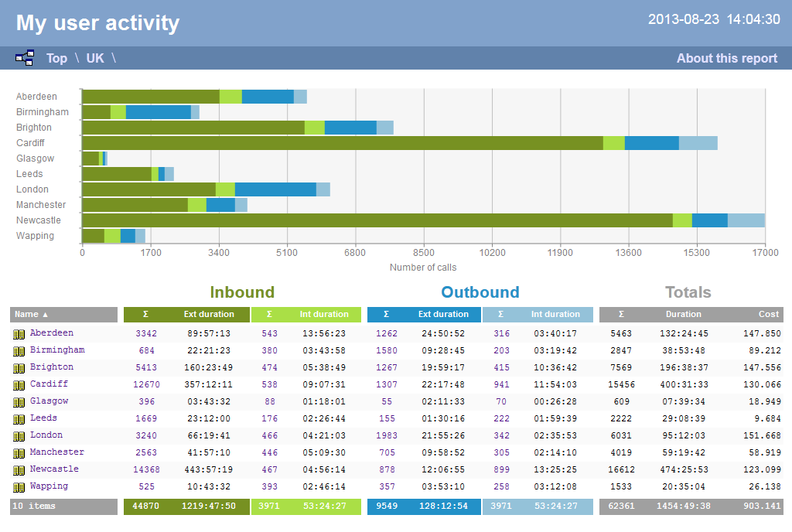
Task: Click the building icon next to Birmingham
Action: pos(17,350)
